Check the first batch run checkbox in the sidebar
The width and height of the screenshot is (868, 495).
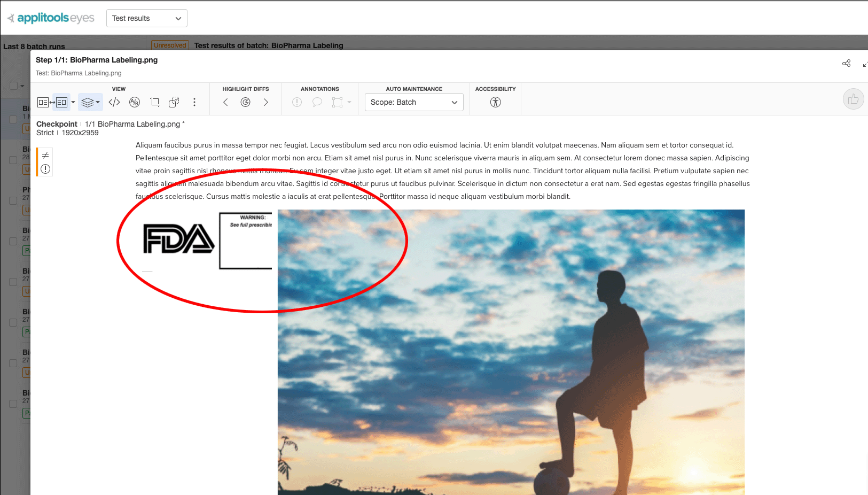pyautogui.click(x=13, y=119)
